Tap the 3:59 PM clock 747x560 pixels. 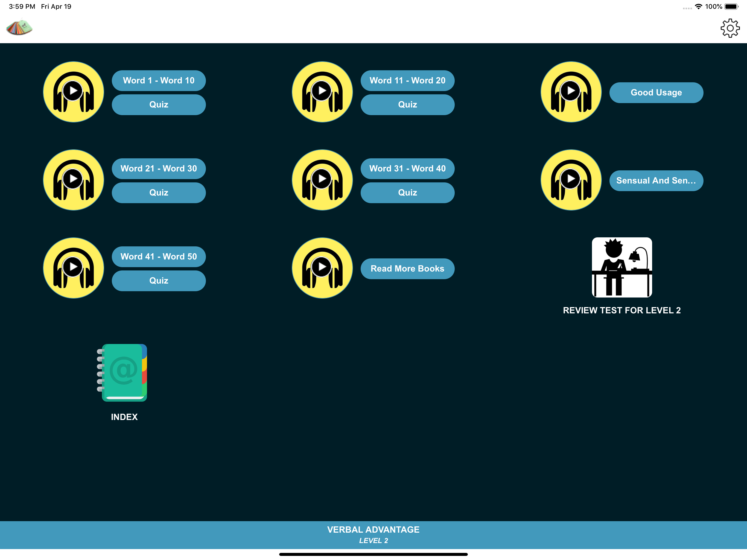click(x=22, y=6)
